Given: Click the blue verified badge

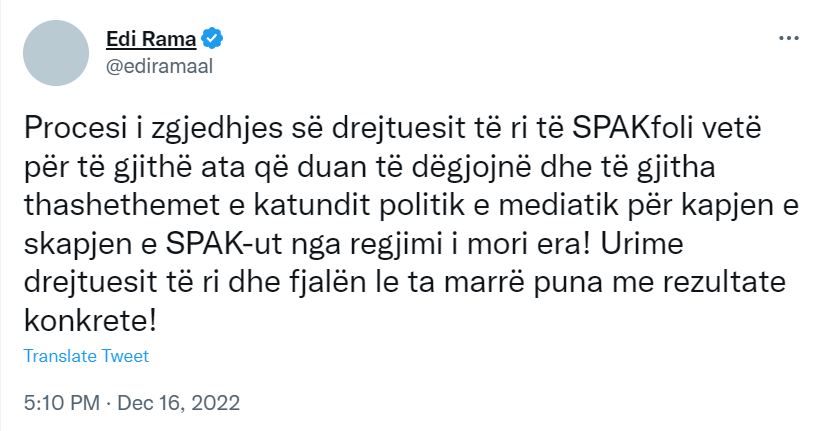Looking at the screenshot, I should pyautogui.click(x=213, y=39).
